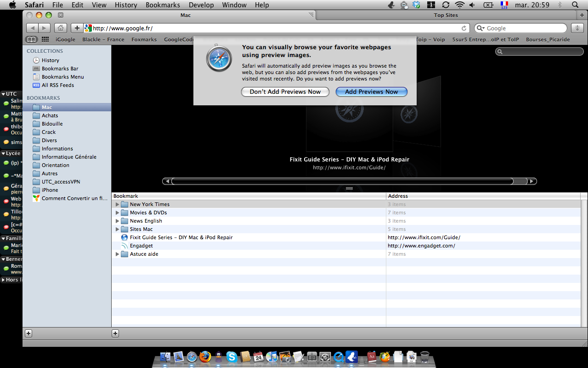The width and height of the screenshot is (588, 368).
Task: Open Dropbox menu bar icon
Action: coord(417,5)
